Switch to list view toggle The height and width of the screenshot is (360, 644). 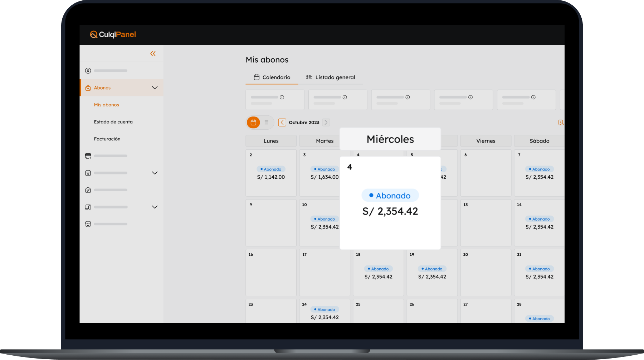(267, 123)
